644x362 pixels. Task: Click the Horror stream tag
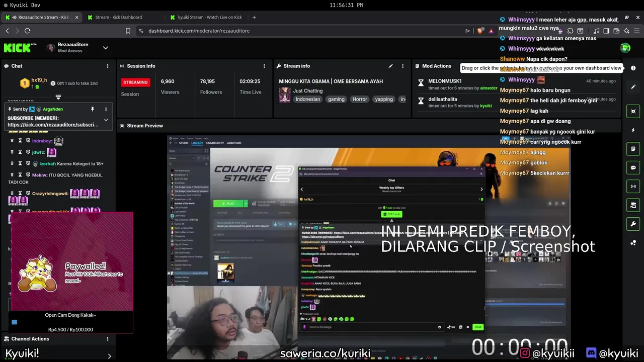coord(360,99)
